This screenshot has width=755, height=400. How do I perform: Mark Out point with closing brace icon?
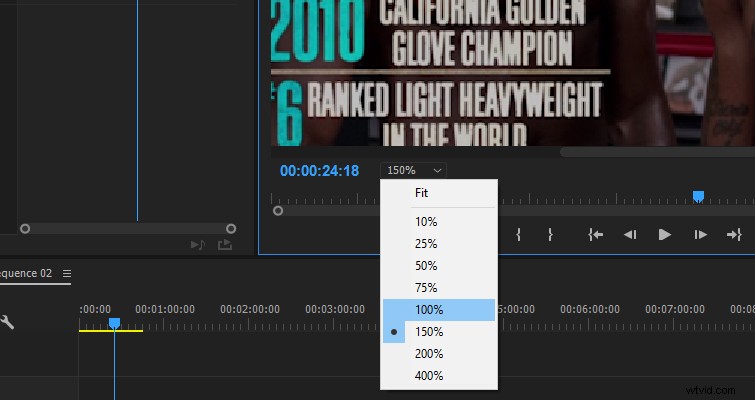(550, 234)
